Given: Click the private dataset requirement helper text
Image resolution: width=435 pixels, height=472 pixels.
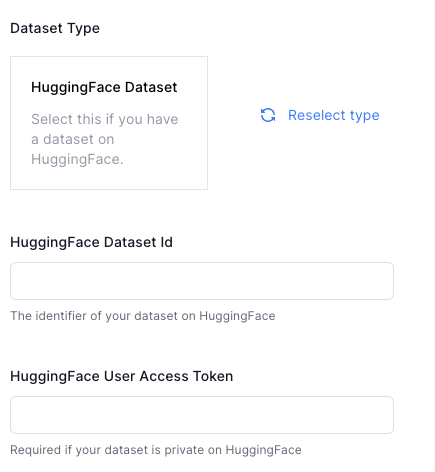Looking at the screenshot, I should click(x=156, y=450).
